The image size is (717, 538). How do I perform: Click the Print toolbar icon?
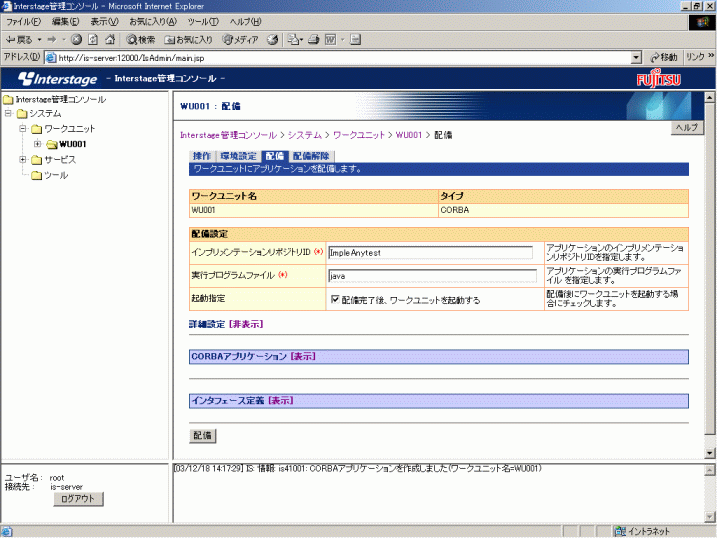[314, 40]
